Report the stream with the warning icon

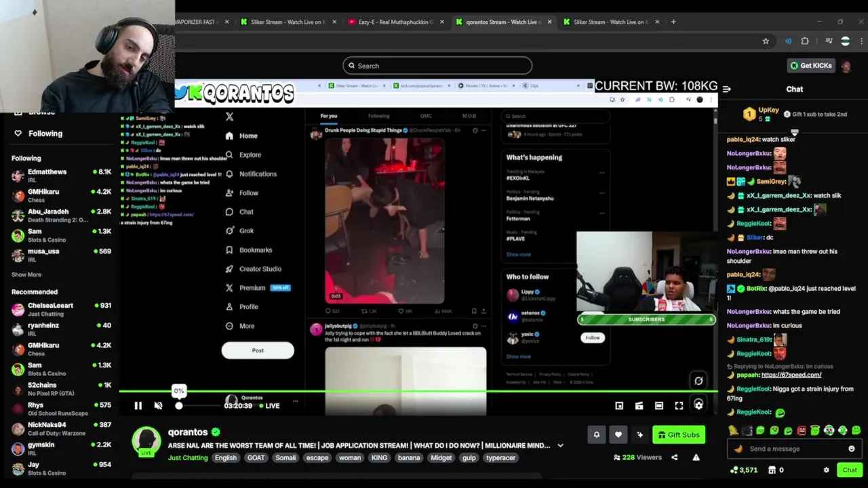point(696,457)
